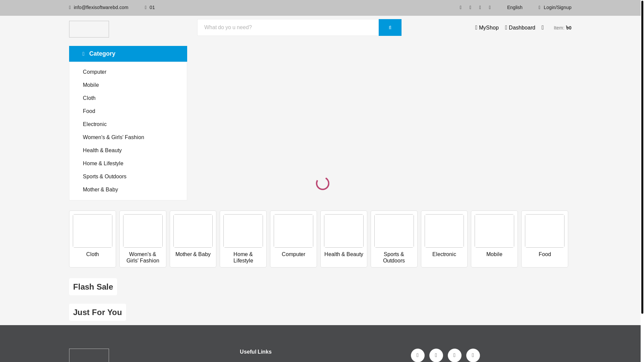Click the Useful Links footer heading
Image resolution: width=644 pixels, height=362 pixels.
click(256, 352)
